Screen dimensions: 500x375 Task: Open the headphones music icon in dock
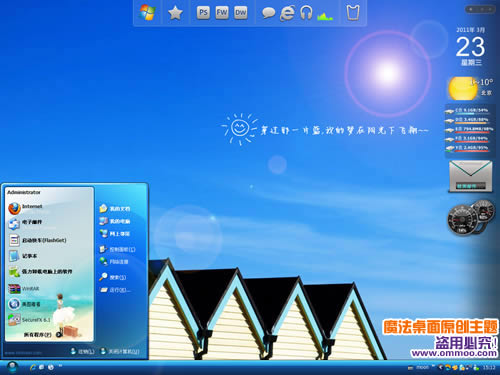coord(306,13)
